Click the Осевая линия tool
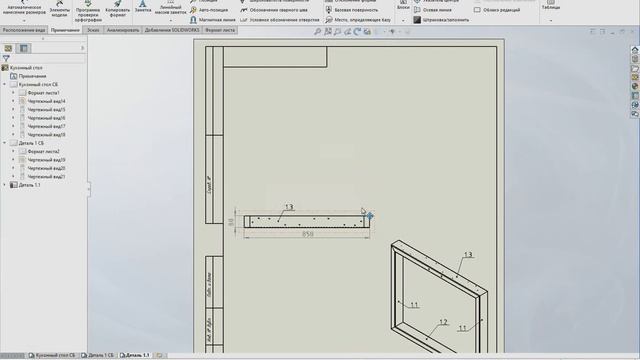640x360 pixels. 433,10
